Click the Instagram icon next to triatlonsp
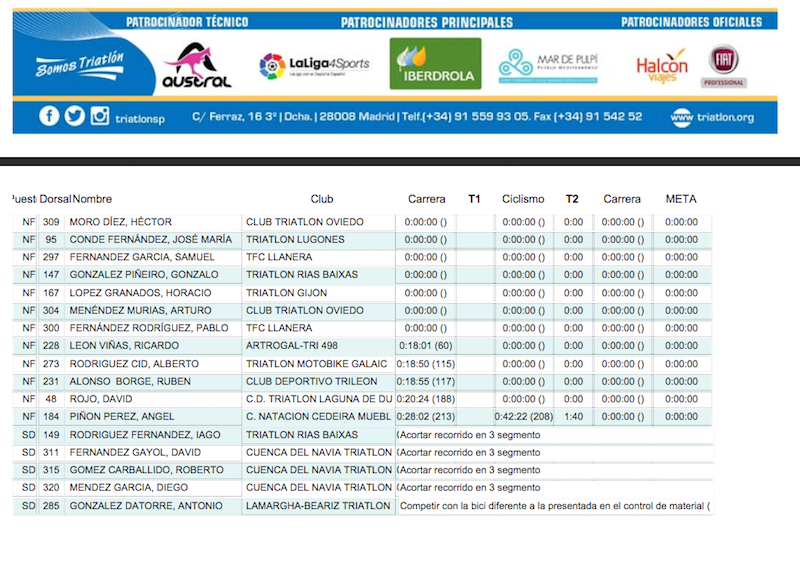 (99, 116)
